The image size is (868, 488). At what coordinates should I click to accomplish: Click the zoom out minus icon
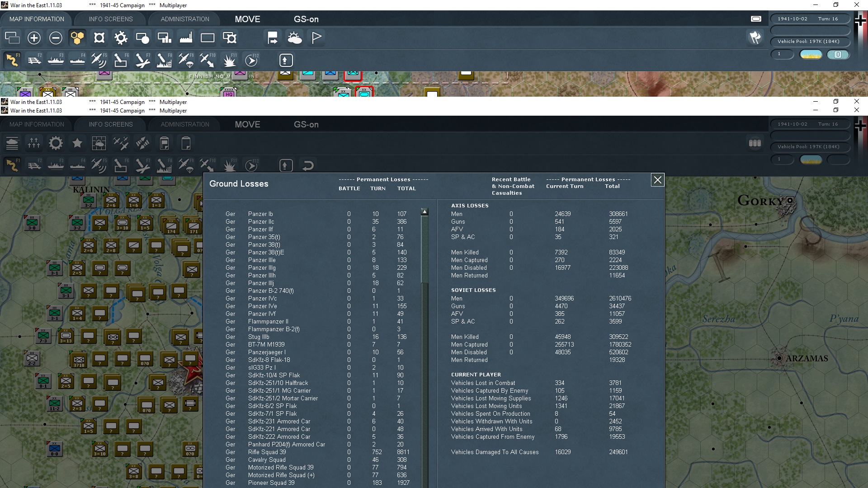click(56, 38)
